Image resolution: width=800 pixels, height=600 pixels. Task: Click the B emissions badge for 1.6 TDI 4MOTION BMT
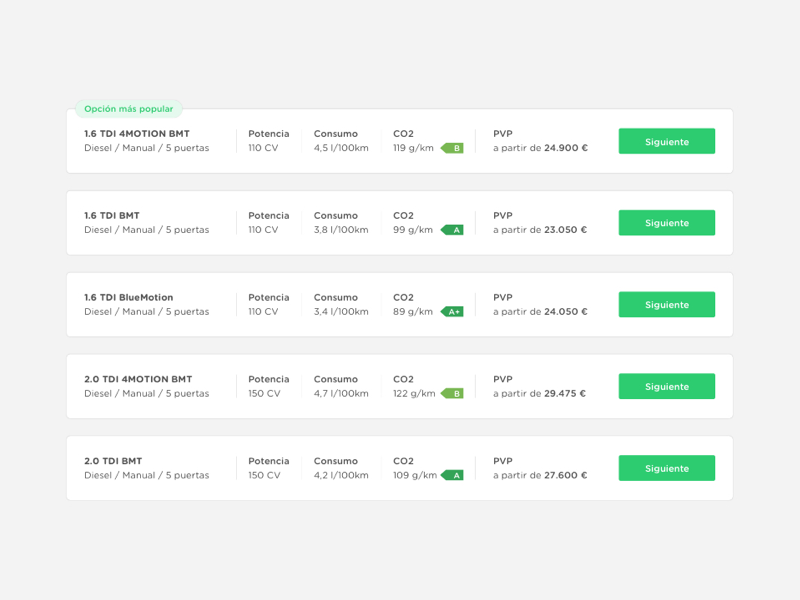(453, 148)
